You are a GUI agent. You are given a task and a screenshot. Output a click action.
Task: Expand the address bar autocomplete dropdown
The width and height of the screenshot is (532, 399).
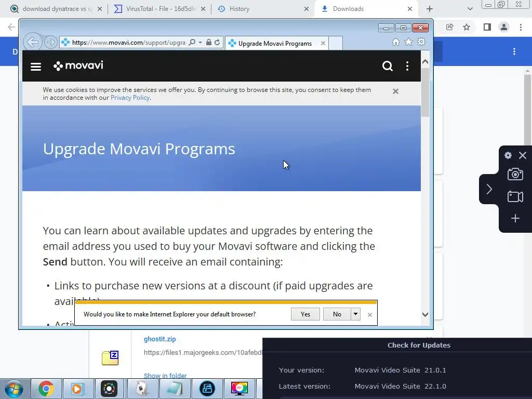[200, 42]
